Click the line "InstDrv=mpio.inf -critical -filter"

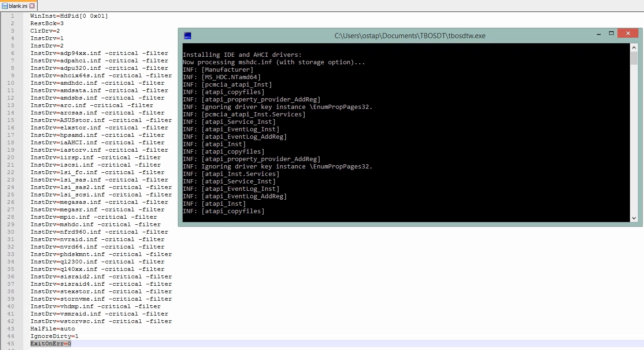tap(94, 217)
